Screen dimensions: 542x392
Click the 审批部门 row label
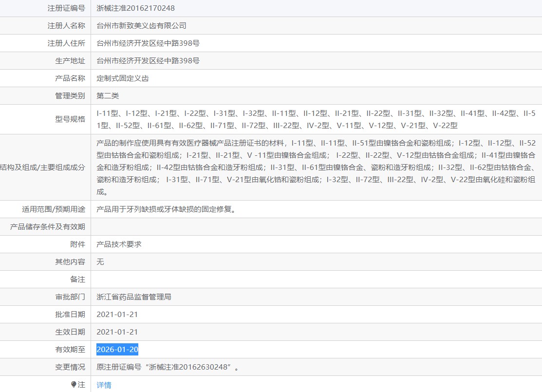point(70,297)
